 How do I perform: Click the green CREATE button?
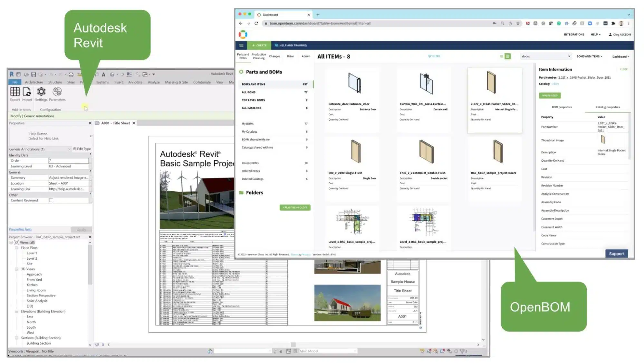(259, 45)
